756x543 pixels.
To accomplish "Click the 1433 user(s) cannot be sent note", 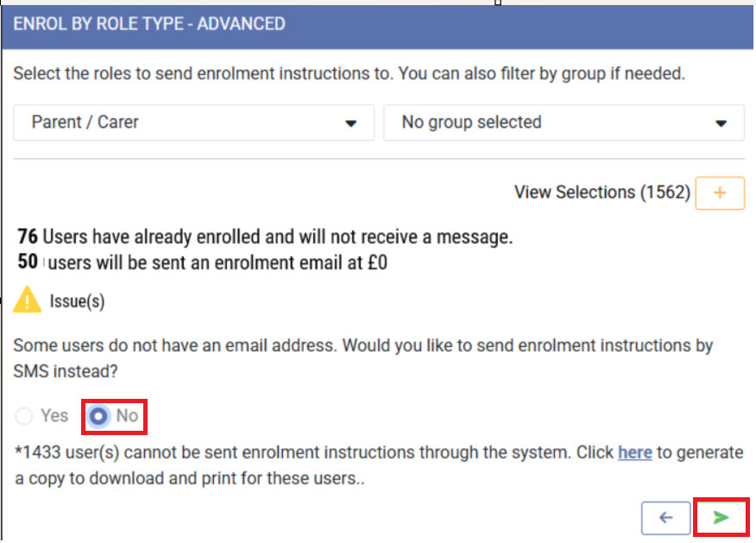I will [311, 452].
